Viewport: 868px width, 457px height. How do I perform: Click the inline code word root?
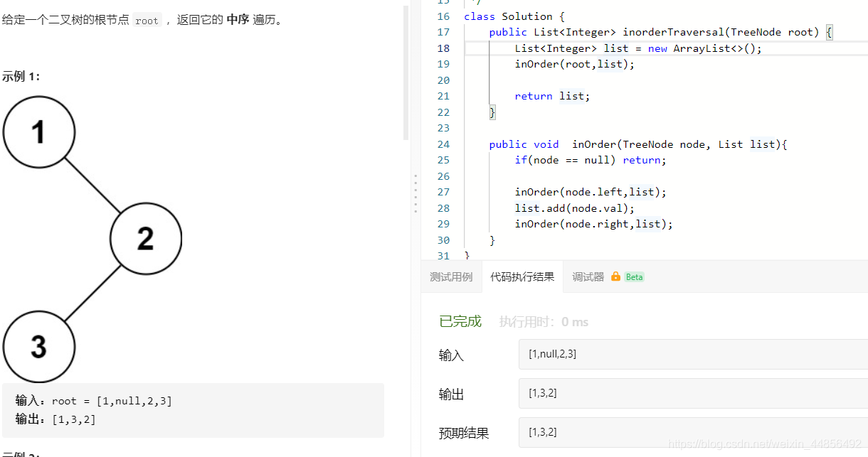[x=147, y=21]
